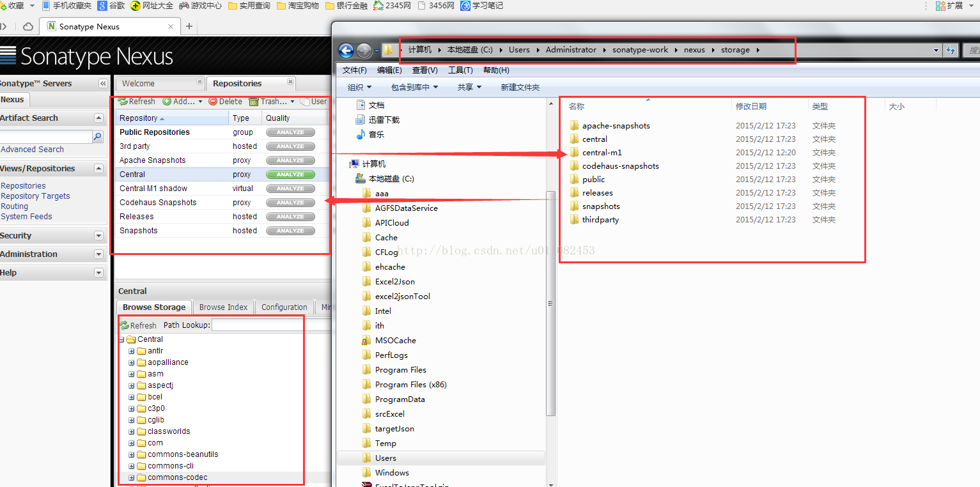
Task: Select the Configuration tab
Action: [284, 307]
